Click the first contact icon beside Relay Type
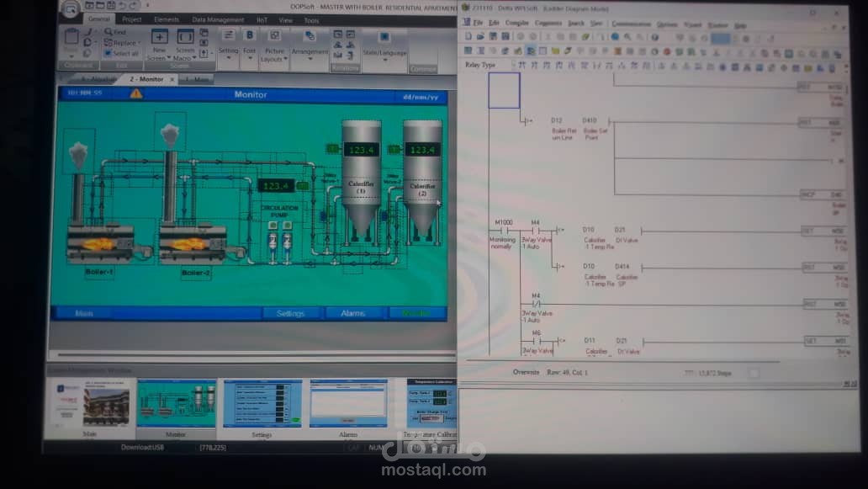This screenshot has height=489, width=868. click(521, 66)
